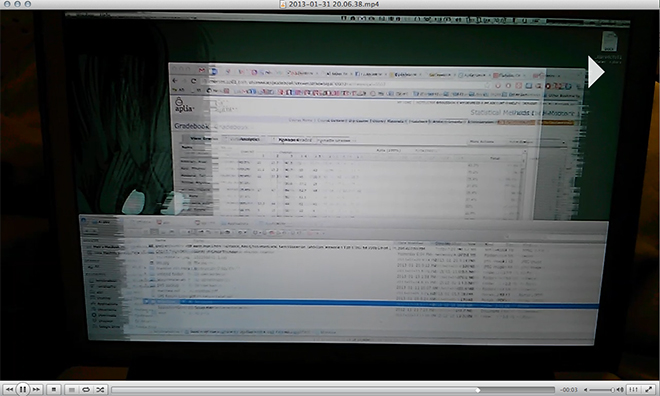
Task: Click the aplia logo in the video
Action: (x=184, y=105)
